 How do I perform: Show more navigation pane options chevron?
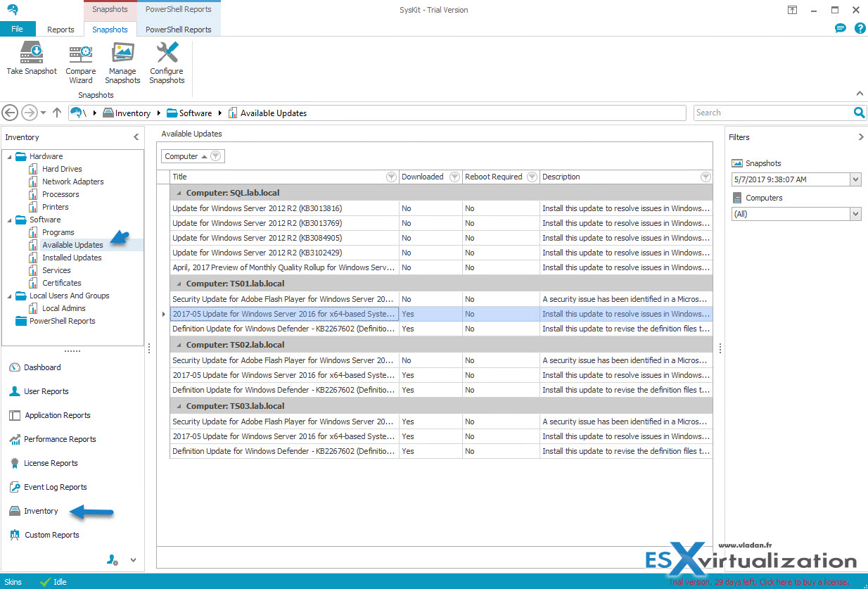point(133,560)
